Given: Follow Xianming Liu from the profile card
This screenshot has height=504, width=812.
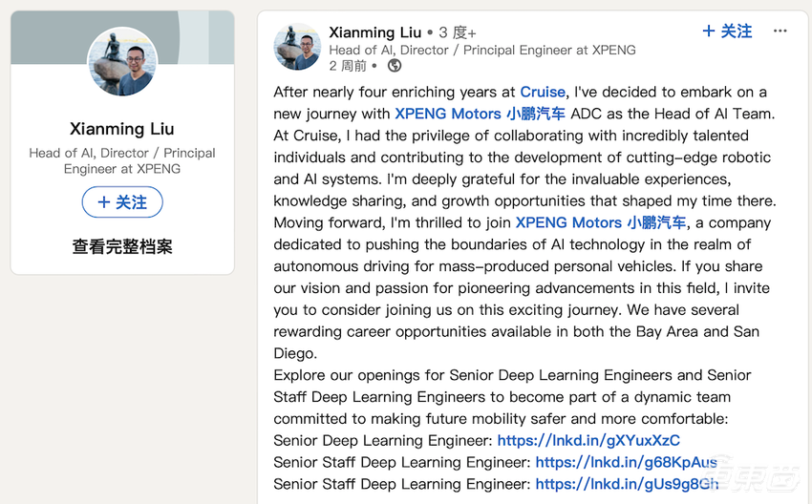Looking at the screenshot, I should pos(122,202).
